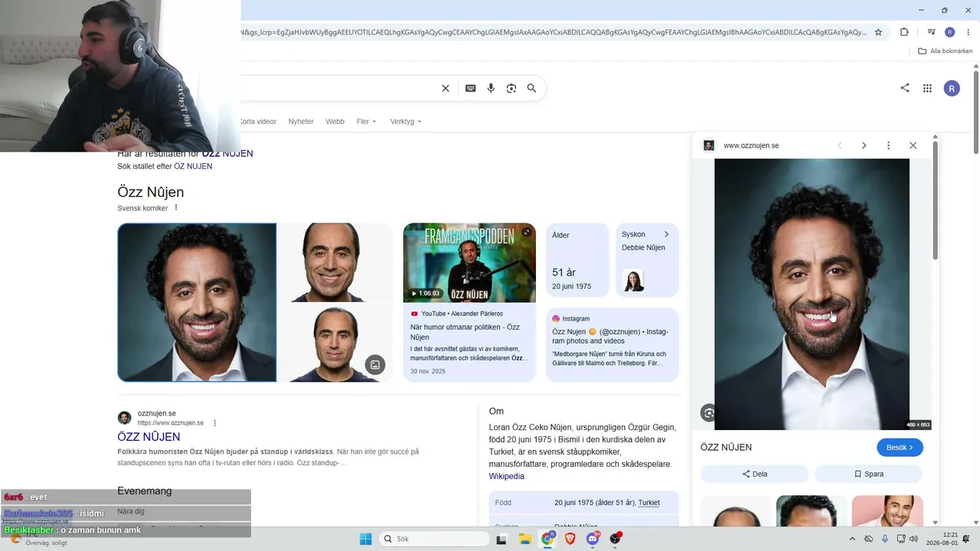Open the Google apps grid
This screenshot has width=980, height=551.
coord(927,88)
